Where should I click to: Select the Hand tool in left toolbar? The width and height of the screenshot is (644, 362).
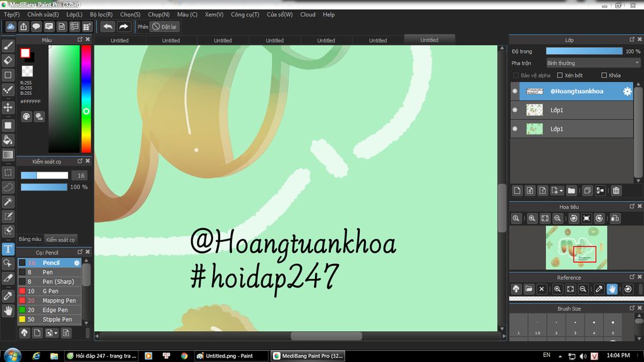tap(8, 310)
